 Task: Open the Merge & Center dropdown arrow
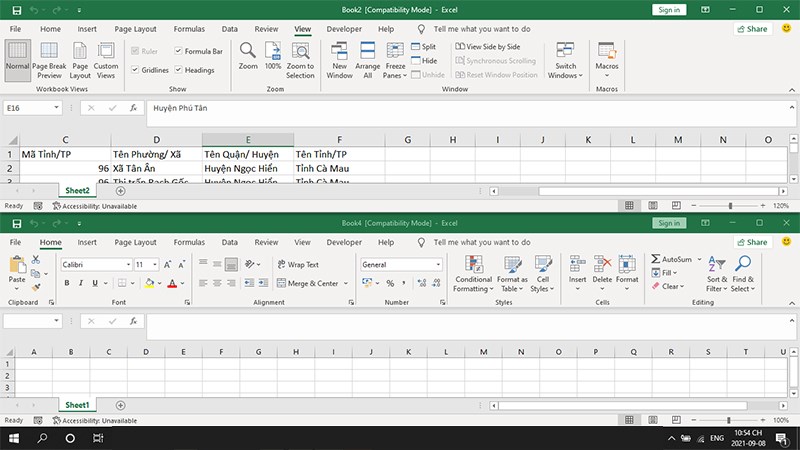point(347,284)
